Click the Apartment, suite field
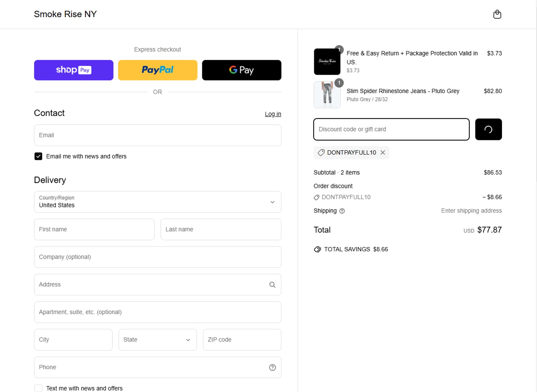 (x=158, y=312)
